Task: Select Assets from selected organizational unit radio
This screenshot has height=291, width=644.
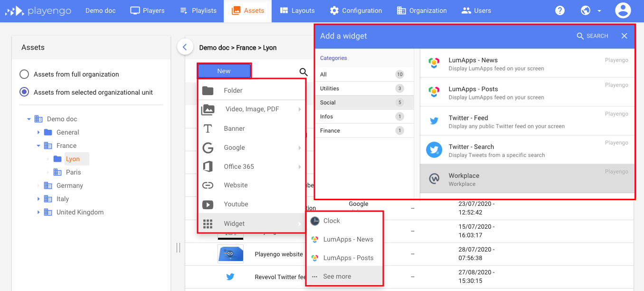Action: pyautogui.click(x=24, y=92)
